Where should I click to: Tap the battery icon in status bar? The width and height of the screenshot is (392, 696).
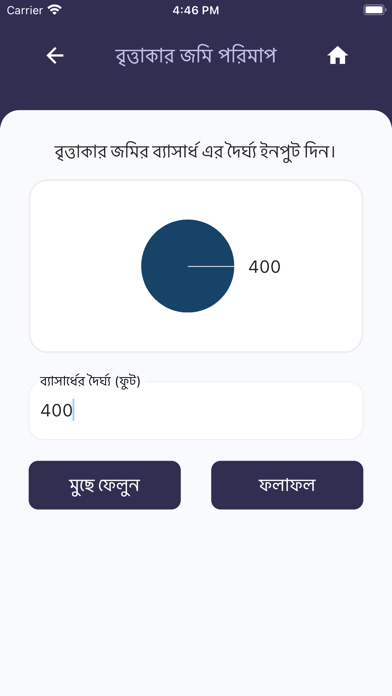(374, 10)
